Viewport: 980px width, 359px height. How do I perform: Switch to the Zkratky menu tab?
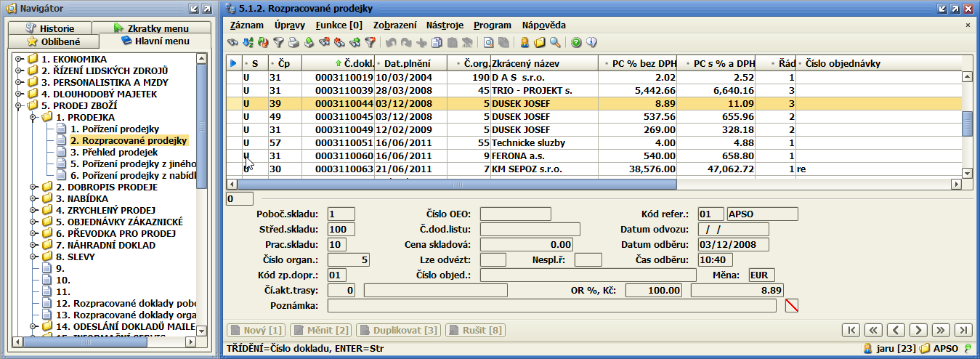coord(151,28)
